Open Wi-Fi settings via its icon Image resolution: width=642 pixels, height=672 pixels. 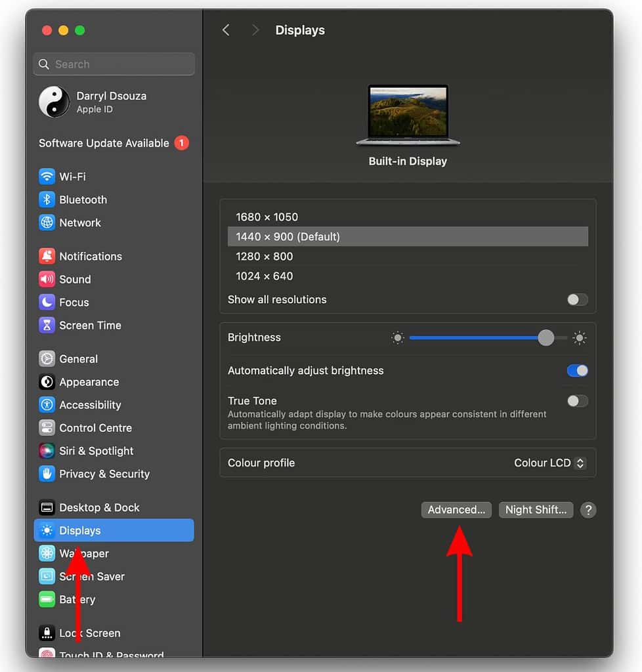pyautogui.click(x=47, y=176)
